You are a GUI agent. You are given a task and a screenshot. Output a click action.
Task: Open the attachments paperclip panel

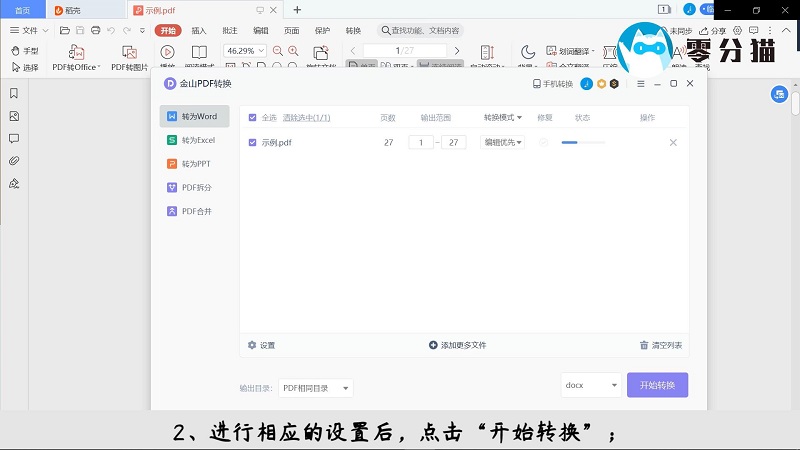tap(14, 161)
